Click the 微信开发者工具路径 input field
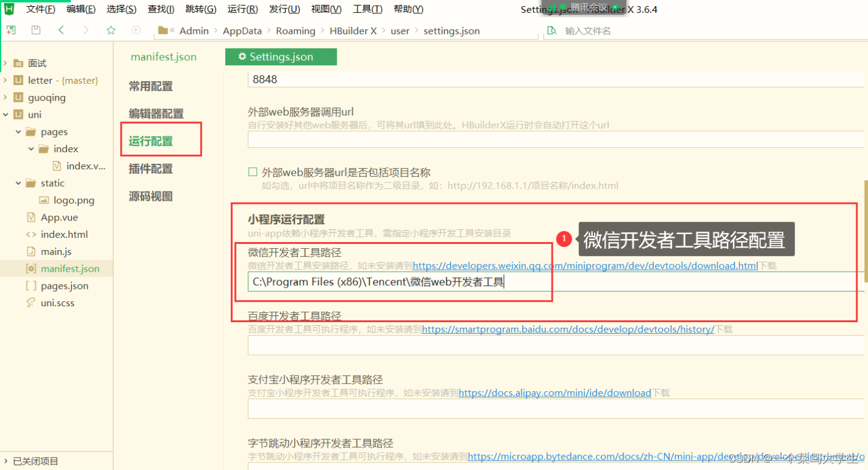The width and height of the screenshot is (868, 470). click(556, 282)
